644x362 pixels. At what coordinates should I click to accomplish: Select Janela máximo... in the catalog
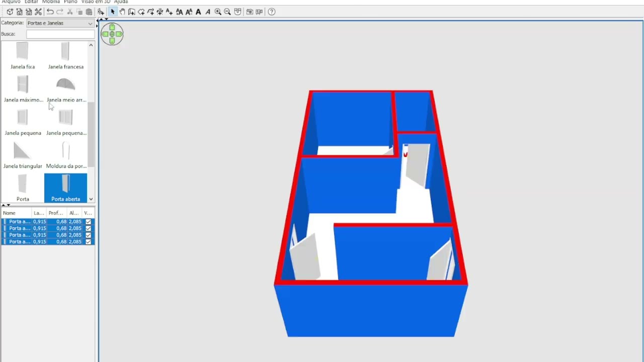pos(23,89)
